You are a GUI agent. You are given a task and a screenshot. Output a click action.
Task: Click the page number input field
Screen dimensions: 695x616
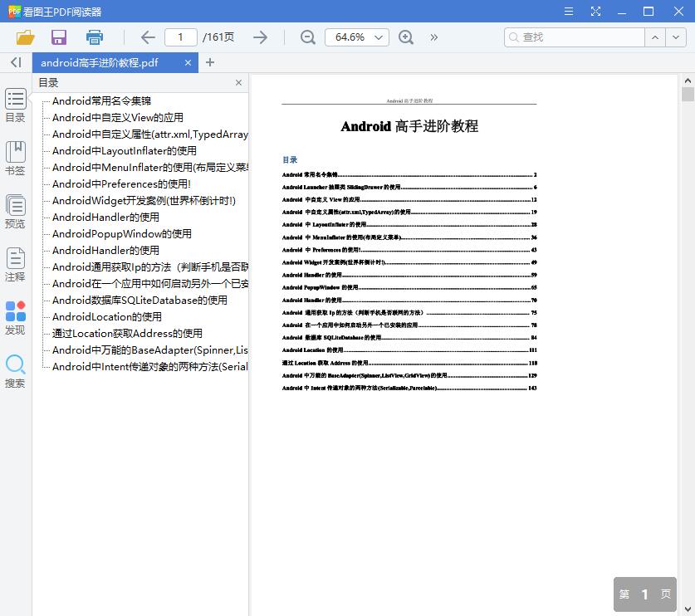[184, 37]
